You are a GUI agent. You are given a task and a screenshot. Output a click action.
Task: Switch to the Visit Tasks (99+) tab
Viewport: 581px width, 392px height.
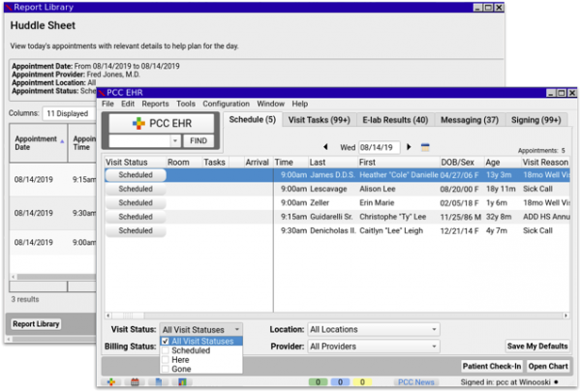coord(319,120)
